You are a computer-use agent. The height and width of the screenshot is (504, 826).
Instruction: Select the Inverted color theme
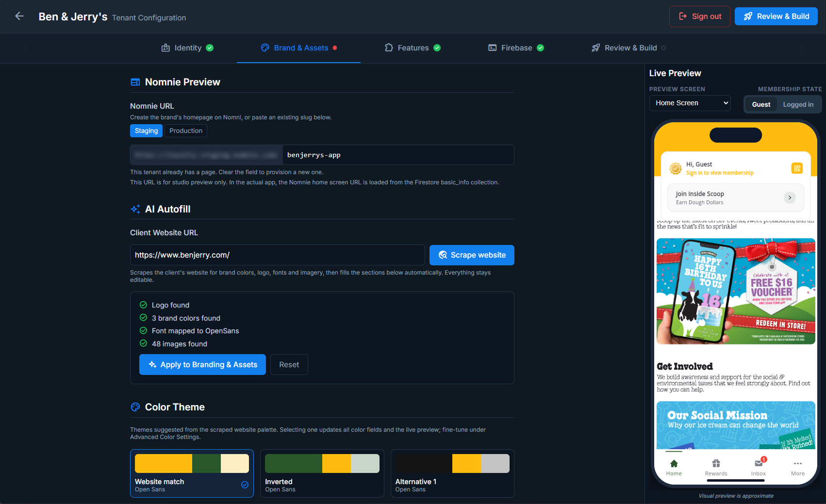click(322, 473)
